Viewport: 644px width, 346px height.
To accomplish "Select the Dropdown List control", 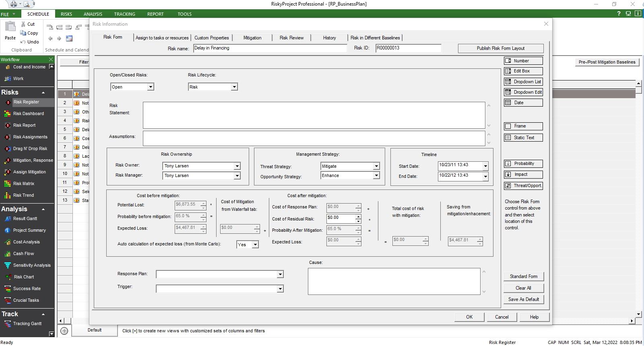I will point(523,82).
